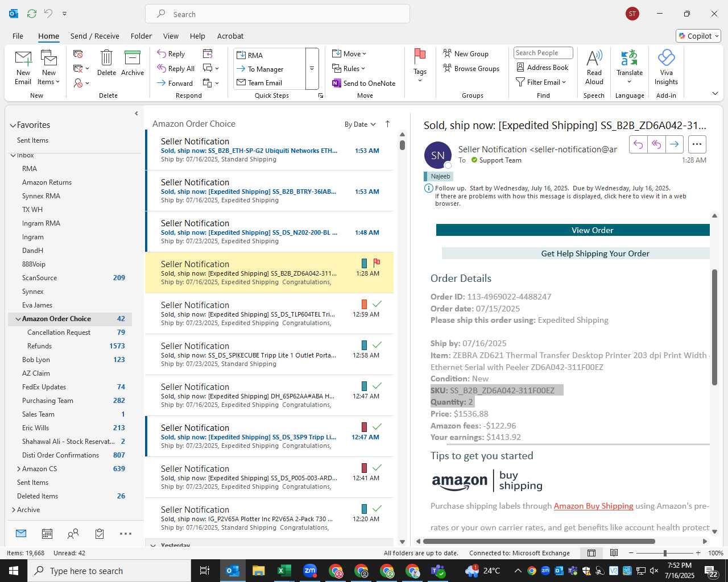The height and width of the screenshot is (582, 728).
Task: Open Viva Insights add-in
Action: click(666, 67)
